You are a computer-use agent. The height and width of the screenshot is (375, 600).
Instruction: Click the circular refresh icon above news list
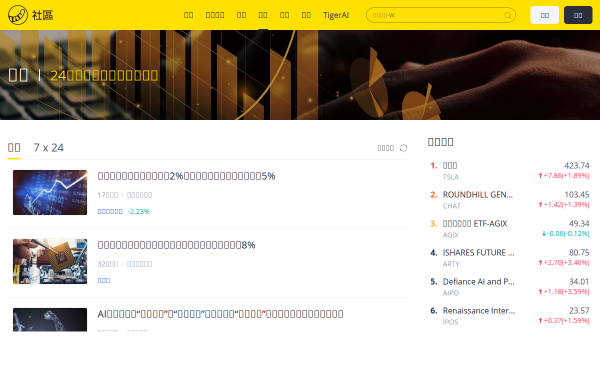pyautogui.click(x=403, y=148)
